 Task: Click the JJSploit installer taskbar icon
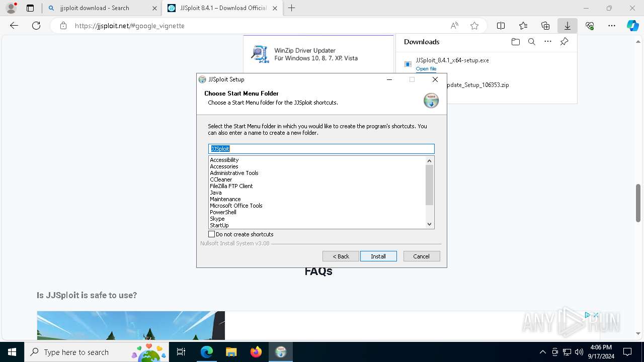pyautogui.click(x=281, y=352)
